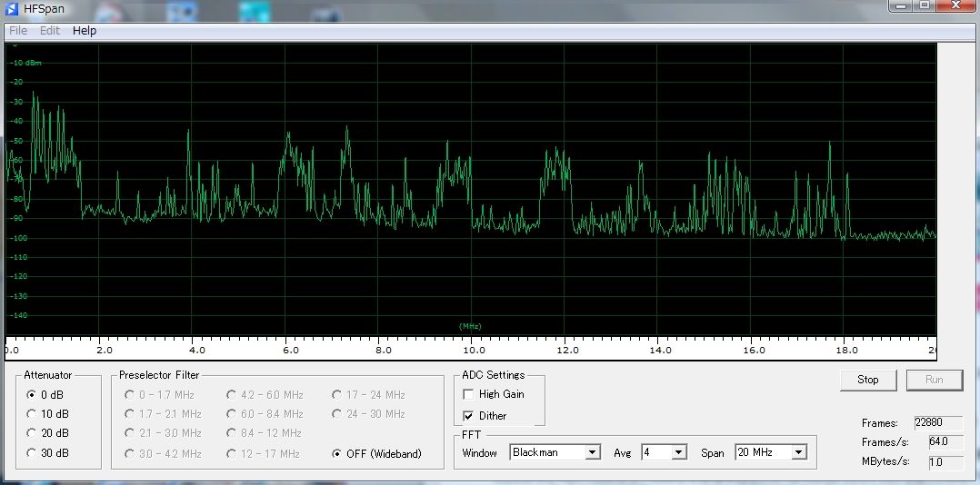Screen dimensions: 980x485
Task: Select the 10 dB attenuator option
Action: (x=47, y=414)
